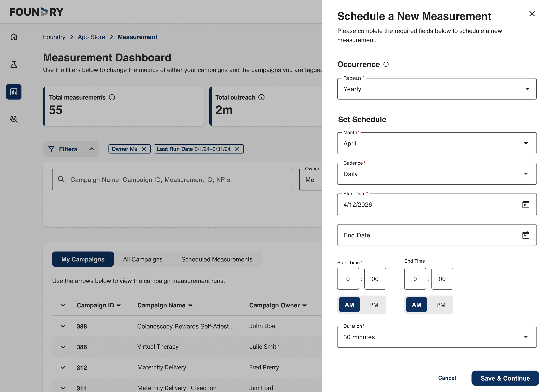Screen dimensions: 552x392
Task: Open the Start Date calendar picker
Action: tap(526, 205)
